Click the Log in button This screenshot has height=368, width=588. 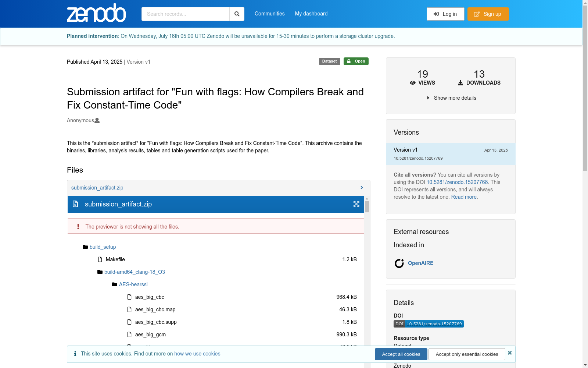click(x=445, y=14)
